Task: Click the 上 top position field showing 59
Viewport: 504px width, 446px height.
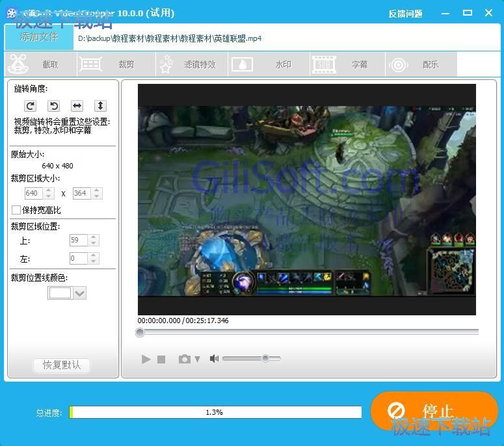Action: 79,240
